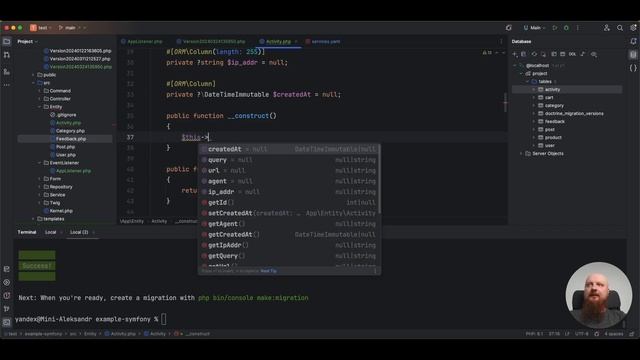Screen dimensions: 640x360
Task: Open the Search Everywhere magnifier icon
Action: (x=620, y=28)
